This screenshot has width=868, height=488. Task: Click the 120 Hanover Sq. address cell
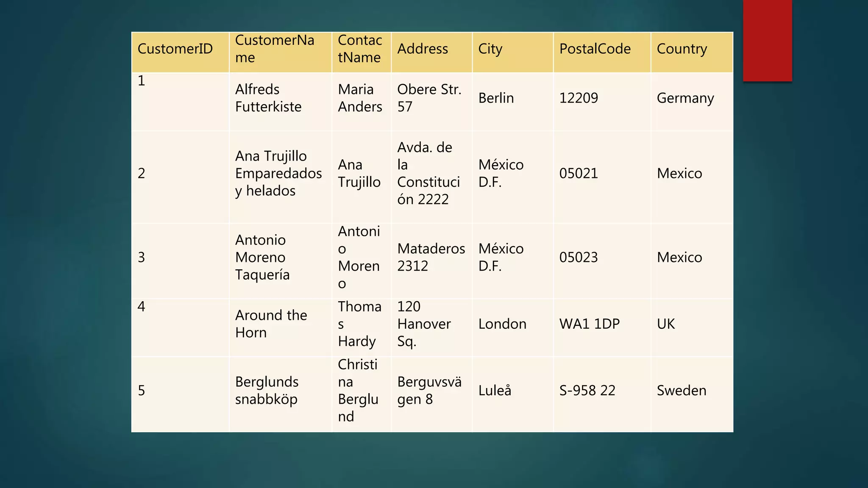[431, 327]
